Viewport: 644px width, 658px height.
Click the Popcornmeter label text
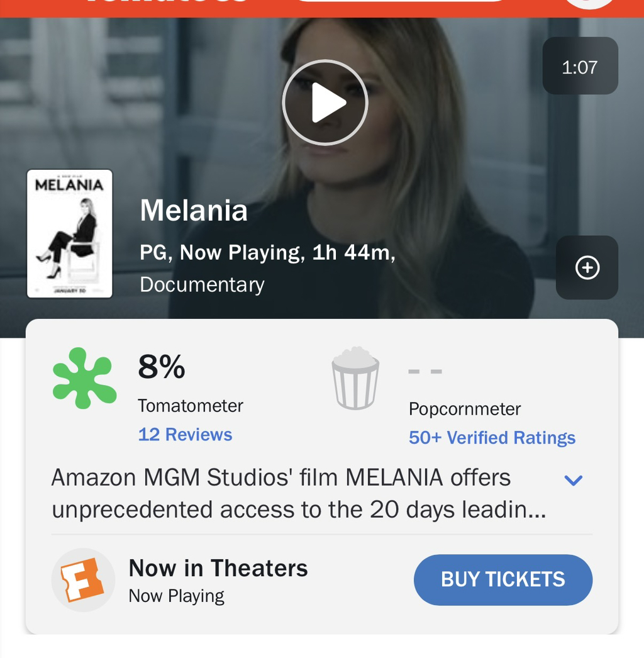pyautogui.click(x=465, y=409)
